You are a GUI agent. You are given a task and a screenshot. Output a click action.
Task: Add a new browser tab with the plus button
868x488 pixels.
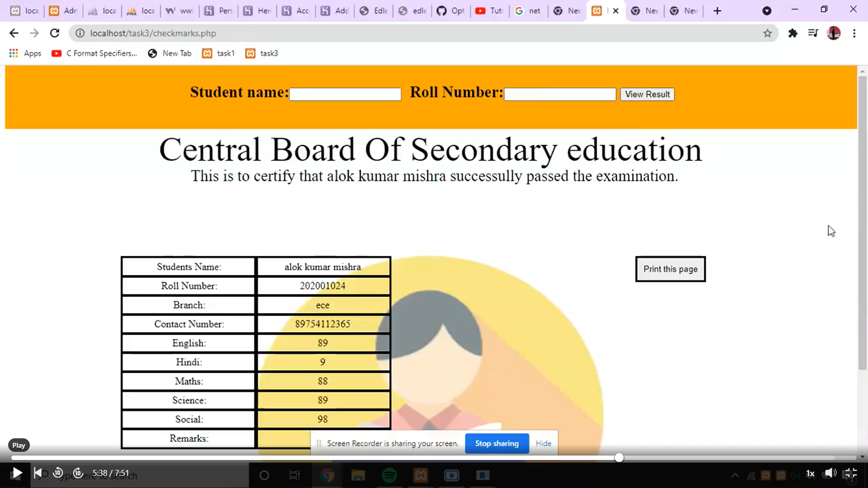coord(717,10)
